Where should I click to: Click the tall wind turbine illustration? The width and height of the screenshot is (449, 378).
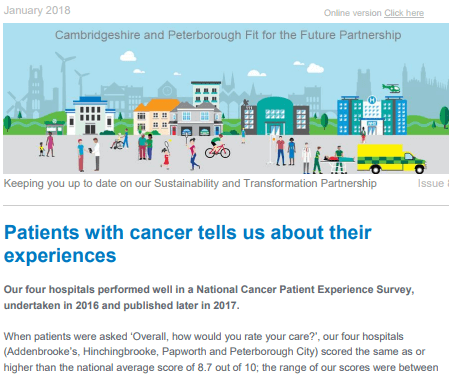(64, 80)
